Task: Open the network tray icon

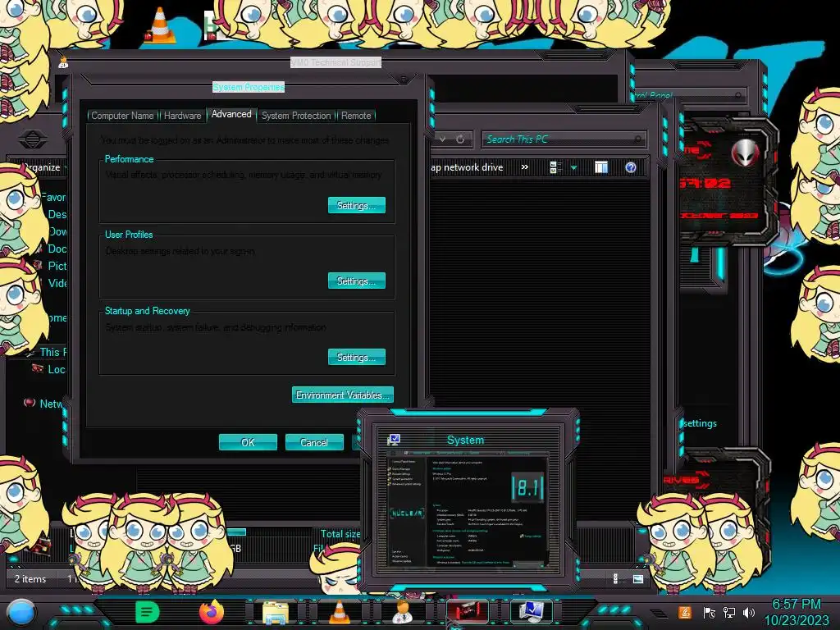Action: coord(729,612)
